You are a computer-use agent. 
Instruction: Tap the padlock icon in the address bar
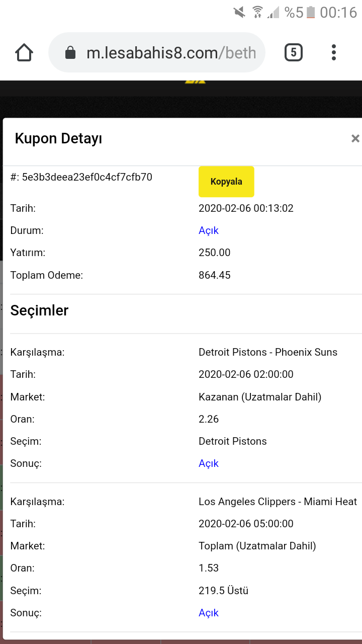tap(70, 52)
